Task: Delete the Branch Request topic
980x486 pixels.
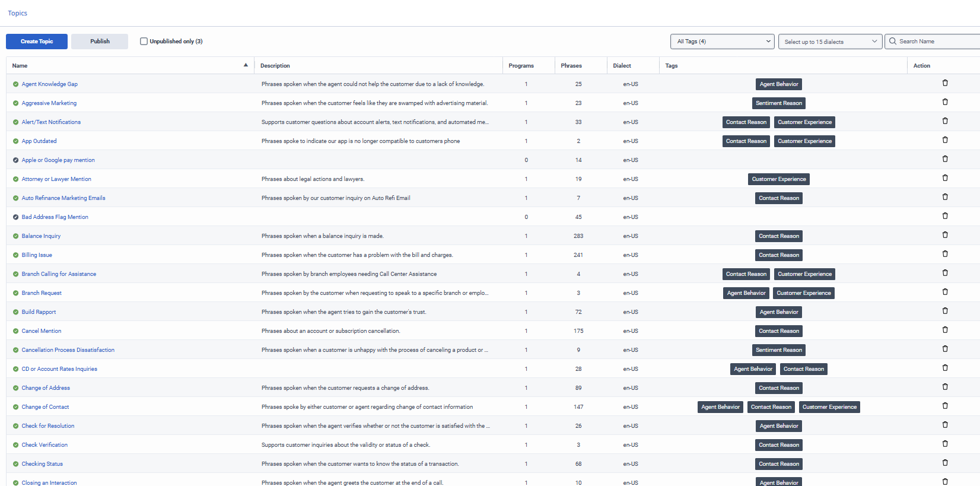Action: tap(945, 292)
